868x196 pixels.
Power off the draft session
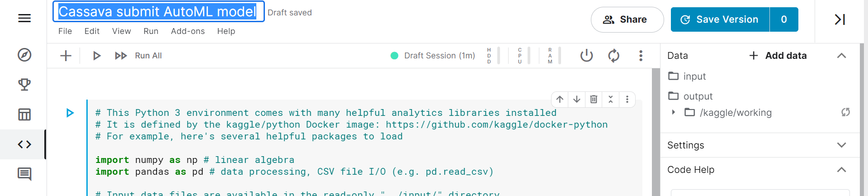point(586,56)
